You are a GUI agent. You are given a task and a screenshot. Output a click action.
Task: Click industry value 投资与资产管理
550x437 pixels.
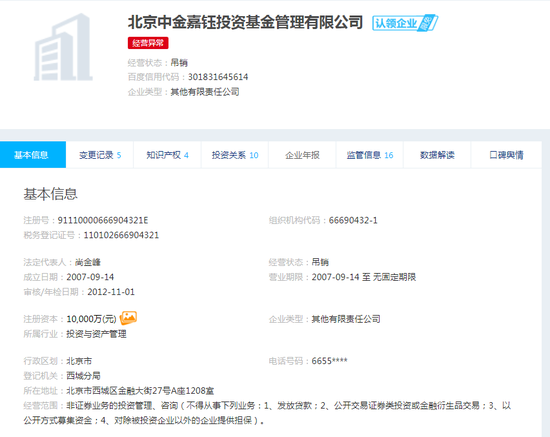point(96,334)
